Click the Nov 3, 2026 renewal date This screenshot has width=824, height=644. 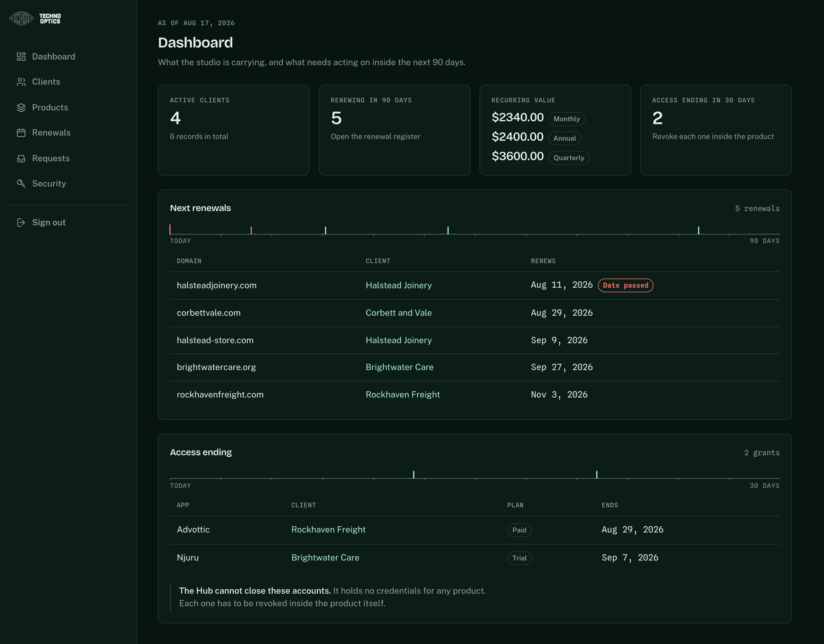coord(559,394)
